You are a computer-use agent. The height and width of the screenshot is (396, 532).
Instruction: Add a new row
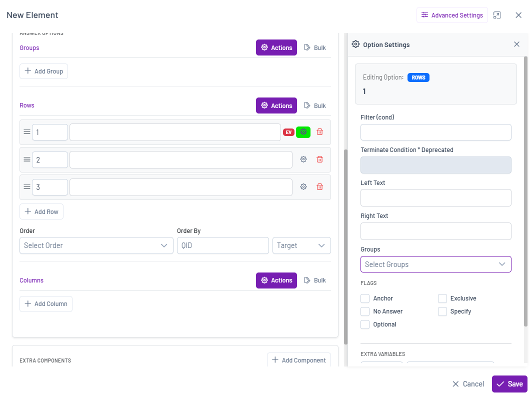(41, 211)
